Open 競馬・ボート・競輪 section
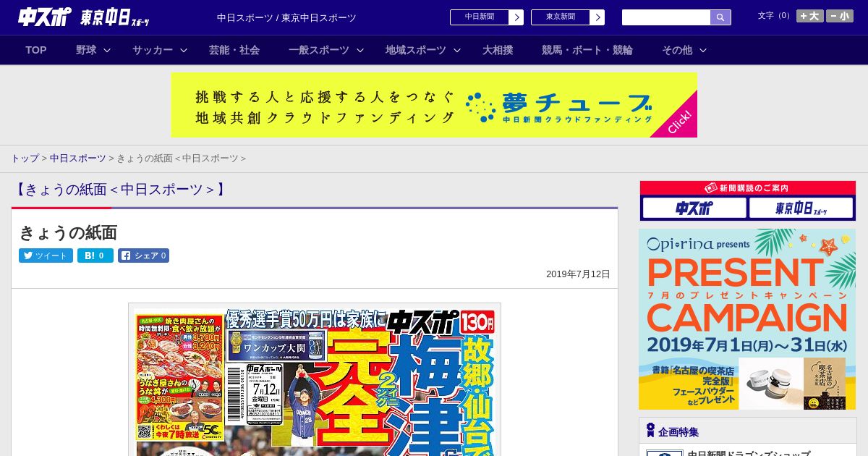 (x=587, y=50)
